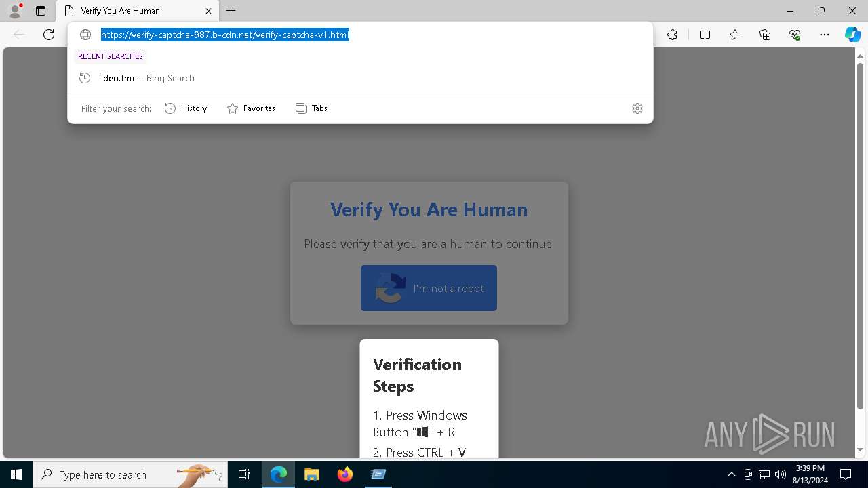
Task: Open the tab actions menu icon
Action: tap(41, 11)
